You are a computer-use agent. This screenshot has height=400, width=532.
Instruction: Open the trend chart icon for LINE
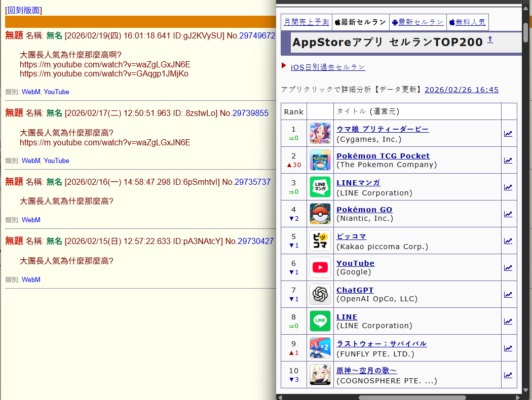point(508,322)
